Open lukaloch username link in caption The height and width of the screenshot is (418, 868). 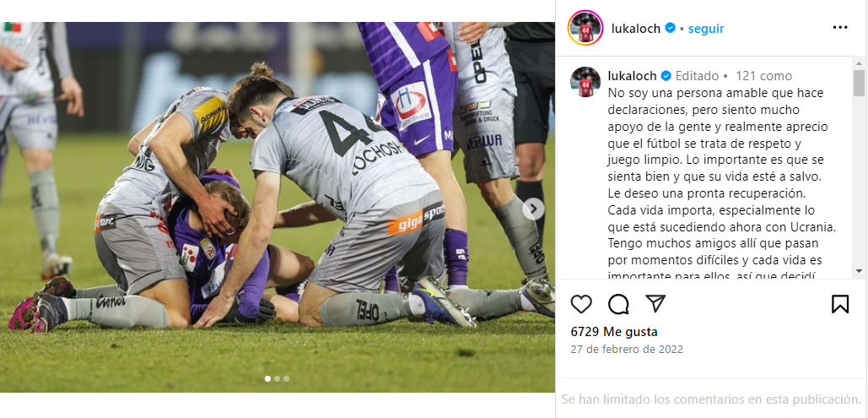(632, 76)
